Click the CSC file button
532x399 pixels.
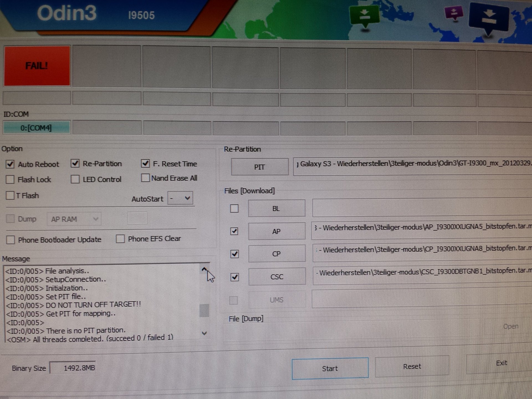click(277, 277)
